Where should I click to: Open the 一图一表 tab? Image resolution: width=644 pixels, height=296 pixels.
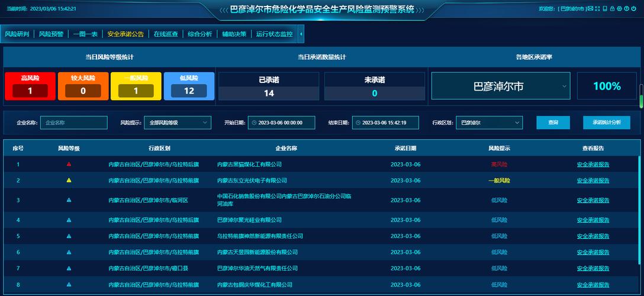point(85,34)
